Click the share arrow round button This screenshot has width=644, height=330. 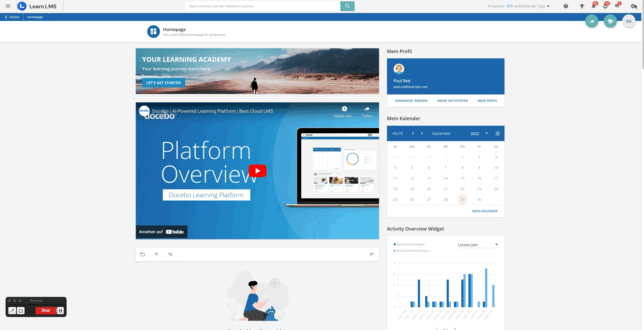coord(592,21)
